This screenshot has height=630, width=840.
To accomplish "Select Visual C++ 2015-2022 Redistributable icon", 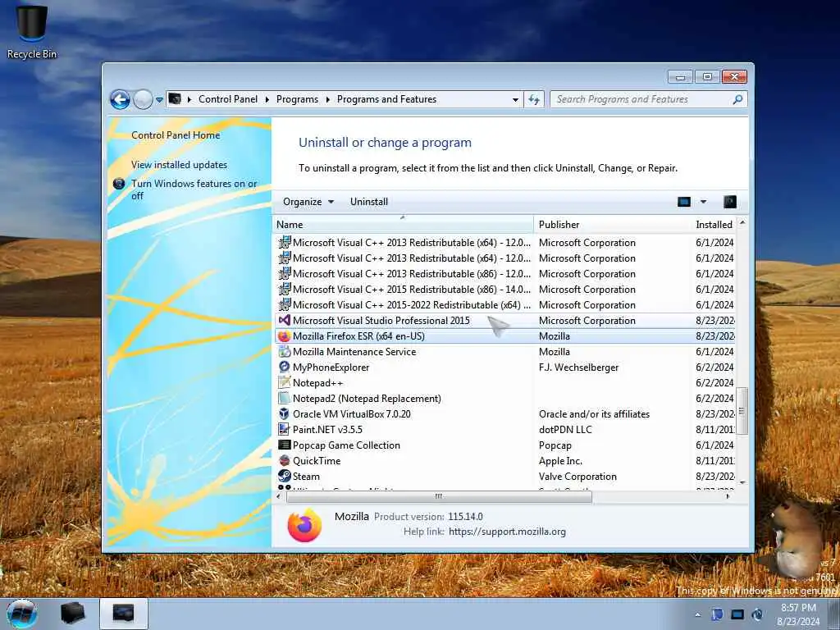I will click(285, 305).
